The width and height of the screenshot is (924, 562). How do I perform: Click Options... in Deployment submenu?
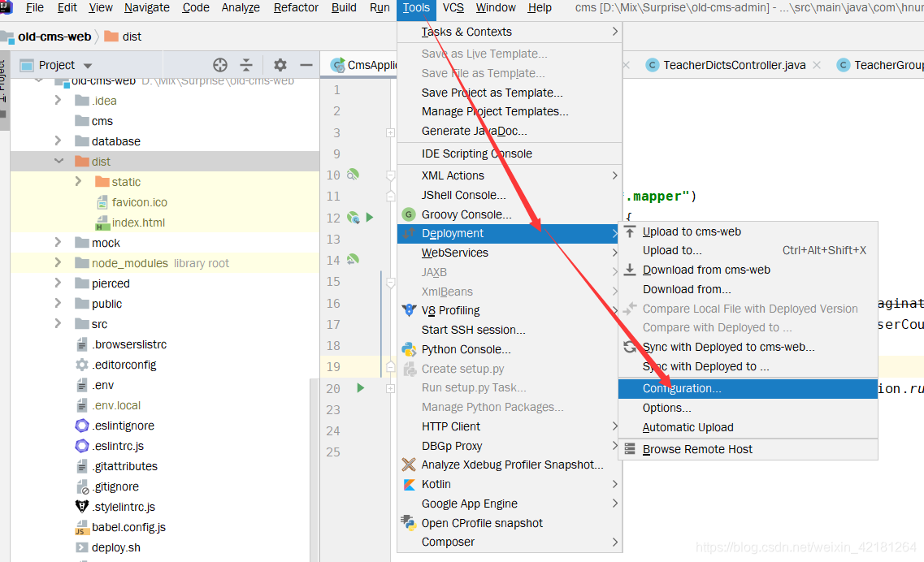coord(748,408)
